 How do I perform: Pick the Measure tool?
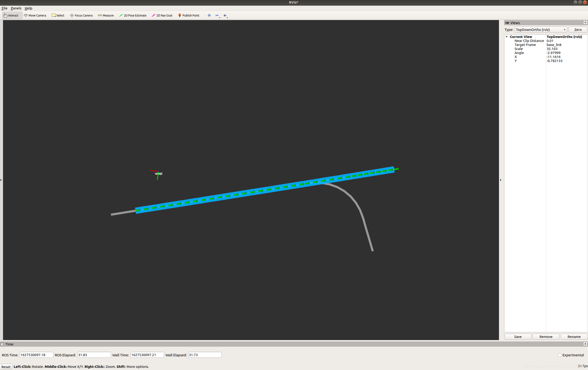coord(106,15)
